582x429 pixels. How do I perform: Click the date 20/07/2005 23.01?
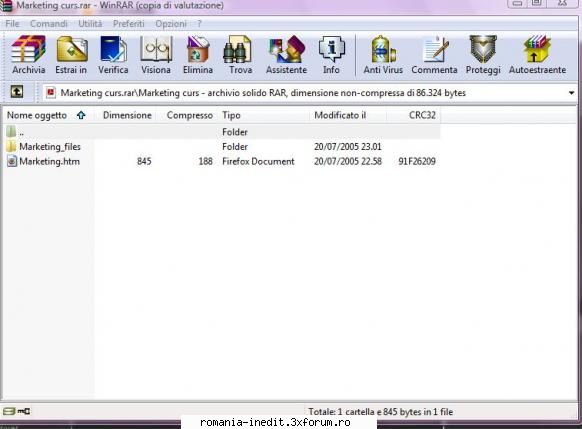[x=347, y=147]
